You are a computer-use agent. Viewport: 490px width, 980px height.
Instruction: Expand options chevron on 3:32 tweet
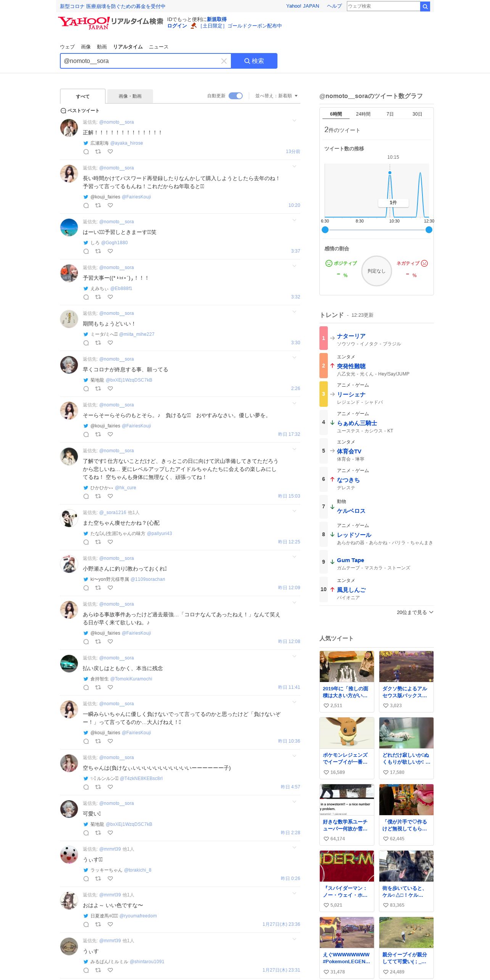(x=294, y=266)
